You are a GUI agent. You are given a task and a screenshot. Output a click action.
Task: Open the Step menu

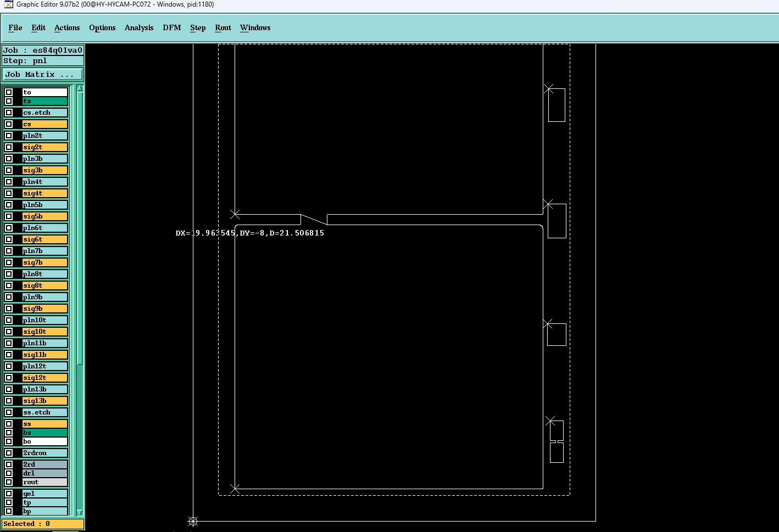pos(198,27)
